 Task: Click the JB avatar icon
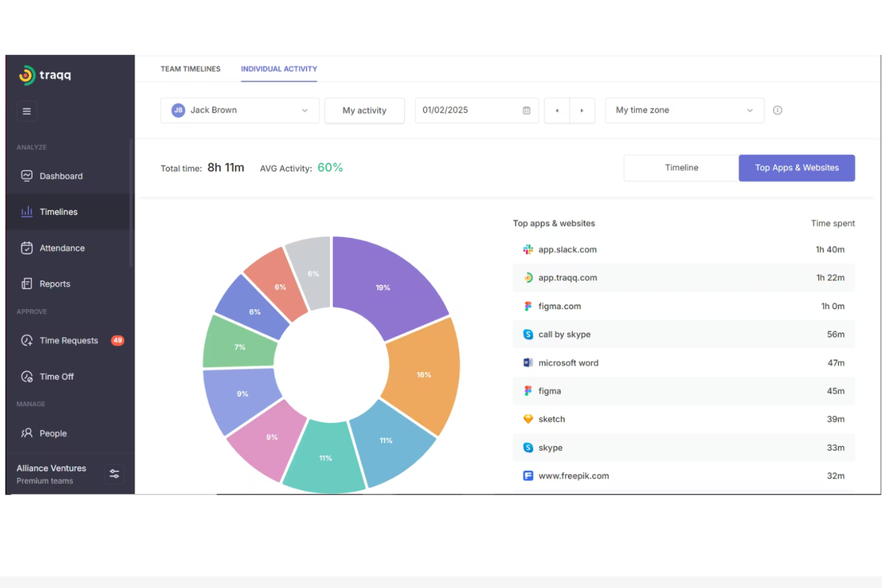click(178, 110)
